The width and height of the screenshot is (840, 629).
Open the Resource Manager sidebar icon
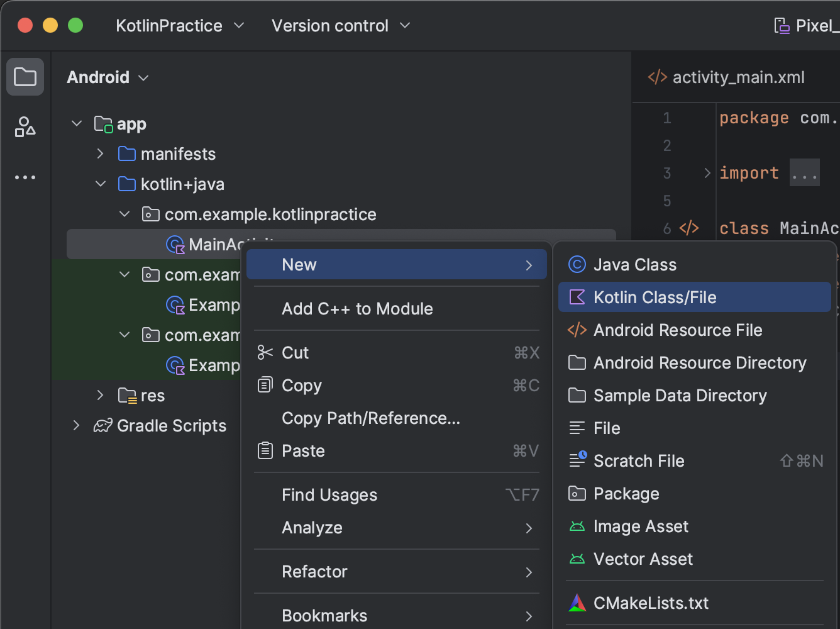25,127
